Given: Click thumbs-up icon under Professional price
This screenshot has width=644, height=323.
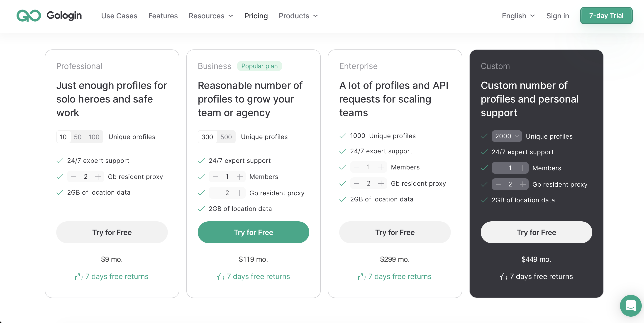Looking at the screenshot, I should point(79,277).
